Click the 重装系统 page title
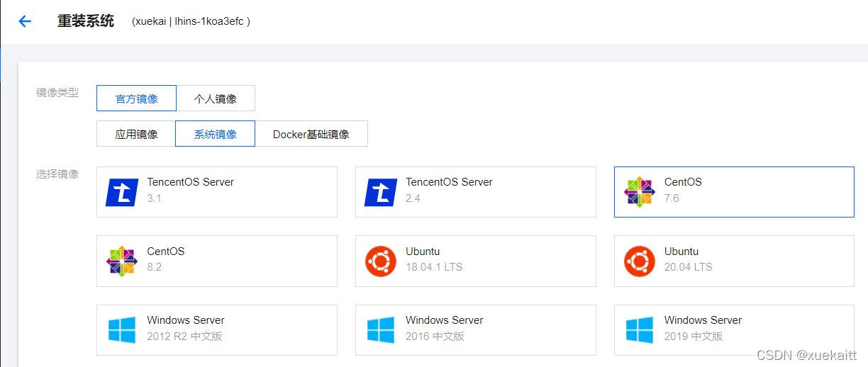Screen dimensions: 868x367 point(86,21)
